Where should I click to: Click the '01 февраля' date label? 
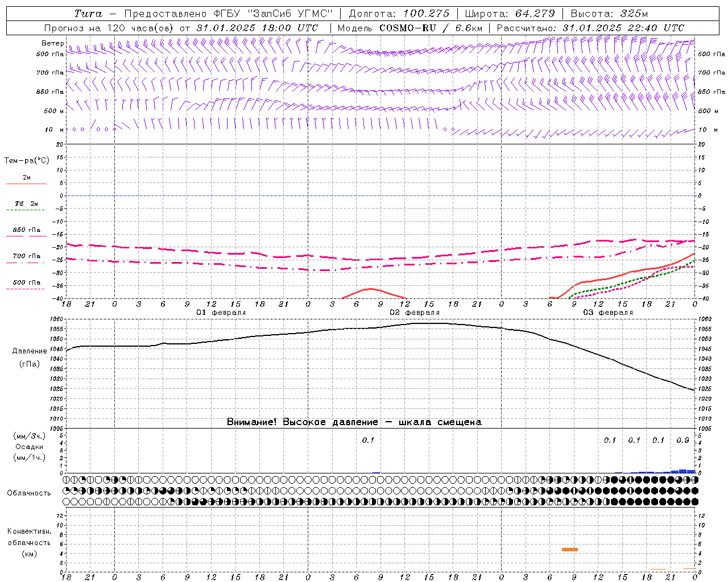pos(221,312)
